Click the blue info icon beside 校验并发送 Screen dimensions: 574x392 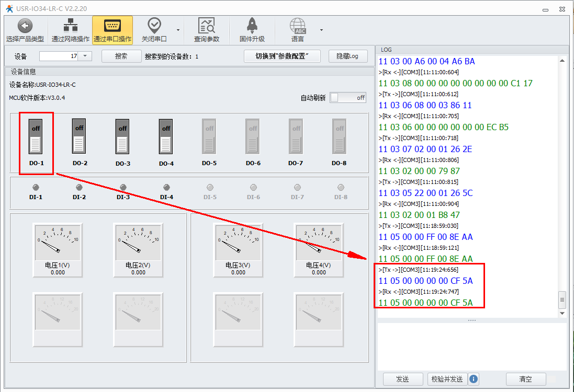(x=474, y=379)
